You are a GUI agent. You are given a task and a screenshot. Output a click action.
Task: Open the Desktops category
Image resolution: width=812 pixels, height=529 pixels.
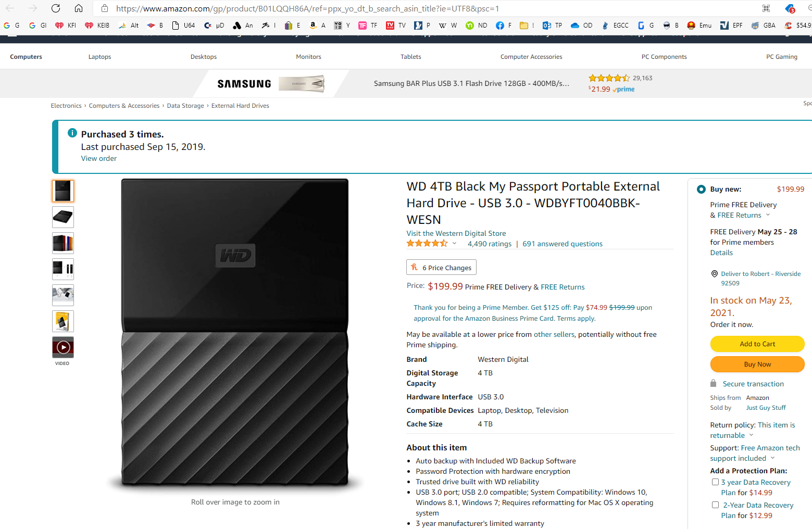pos(204,57)
